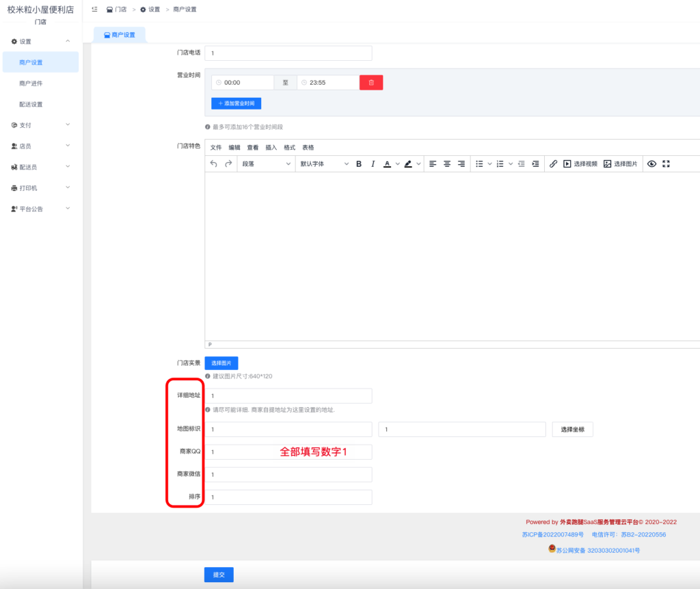Image resolution: width=700 pixels, height=589 pixels.
Task: Toggle bold formatting in the editor
Action: coord(358,163)
